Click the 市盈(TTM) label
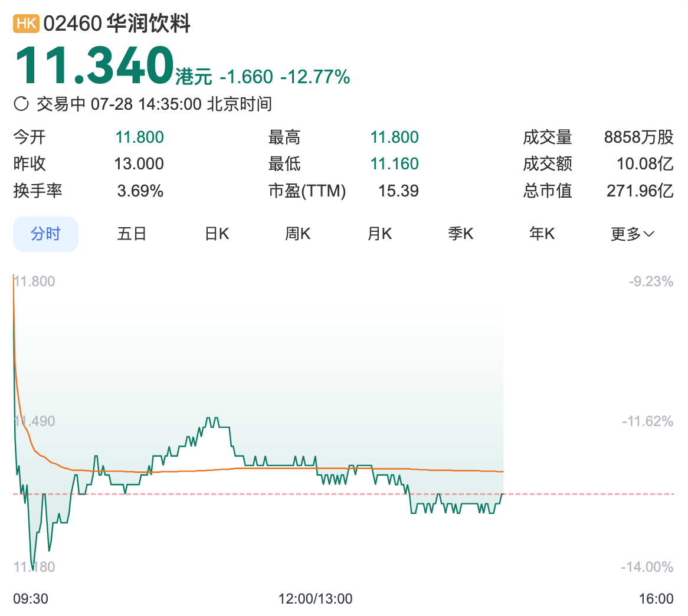The height and width of the screenshot is (616, 688). point(307,191)
